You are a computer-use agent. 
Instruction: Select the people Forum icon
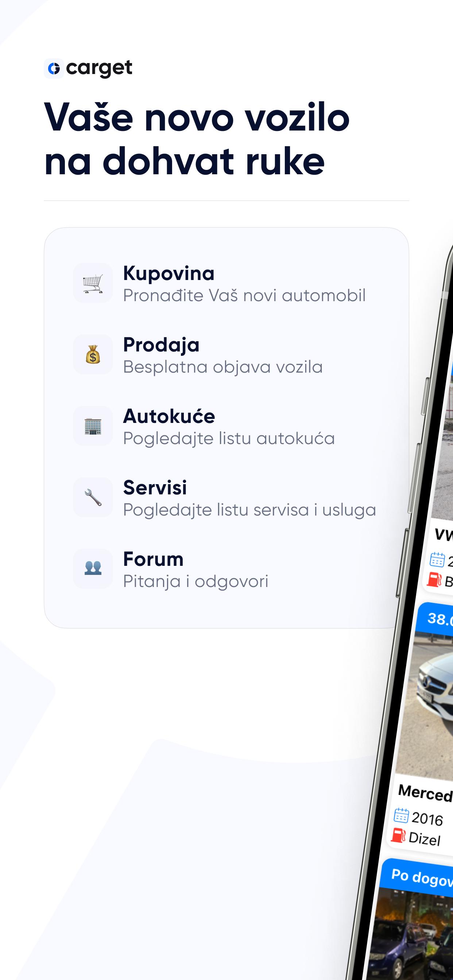[x=93, y=568]
